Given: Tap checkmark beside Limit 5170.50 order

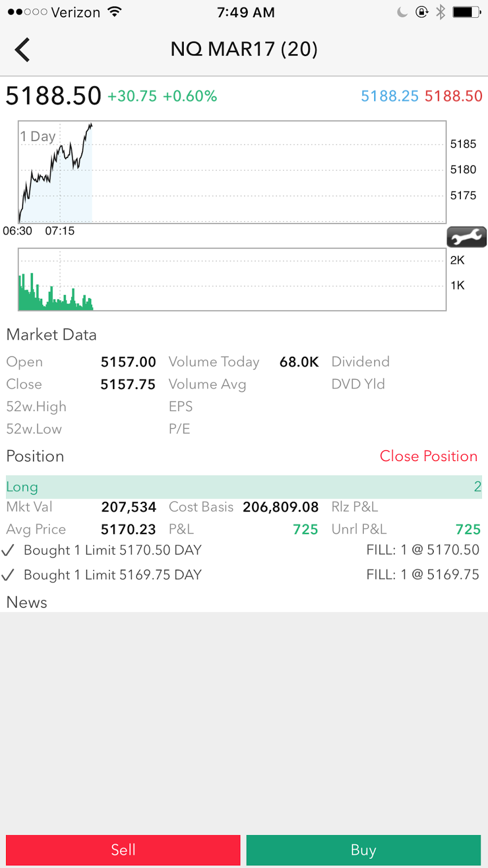Looking at the screenshot, I should pos(8,551).
